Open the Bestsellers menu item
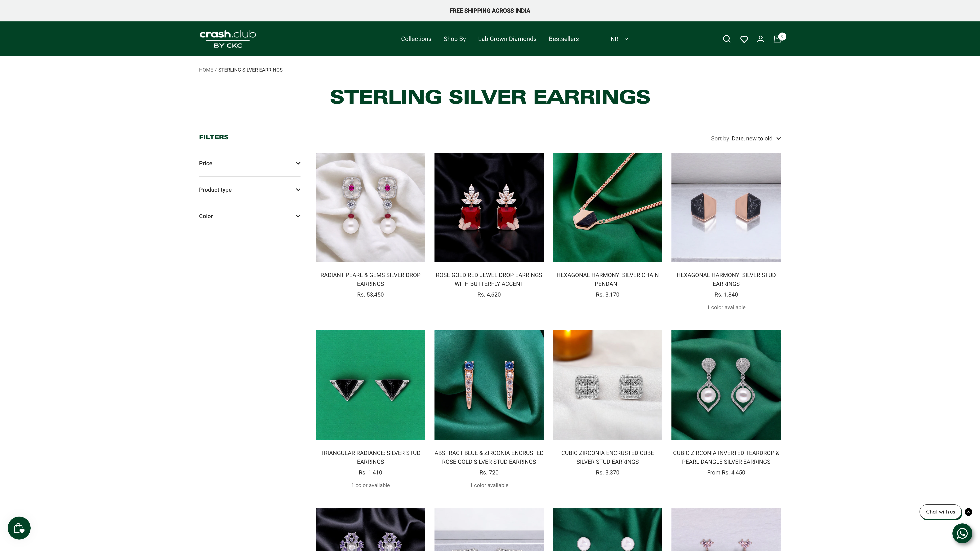Viewport: 980px width, 551px height. click(x=563, y=39)
